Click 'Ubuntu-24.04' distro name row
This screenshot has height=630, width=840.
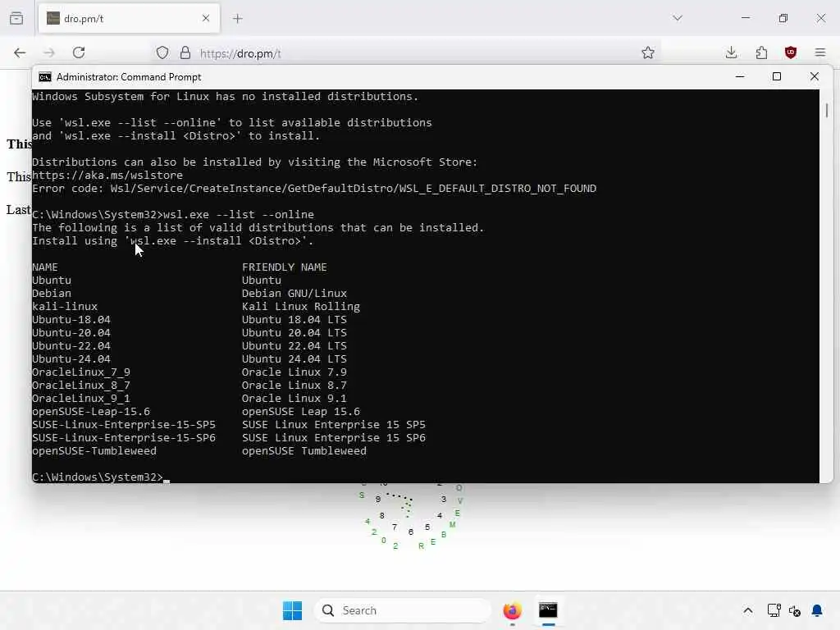[x=71, y=359]
